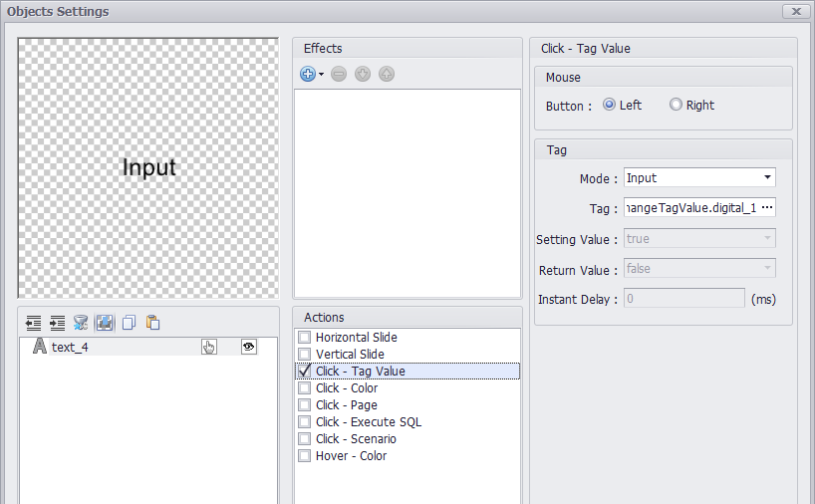Open the add effect dropdown arrow

click(x=321, y=75)
